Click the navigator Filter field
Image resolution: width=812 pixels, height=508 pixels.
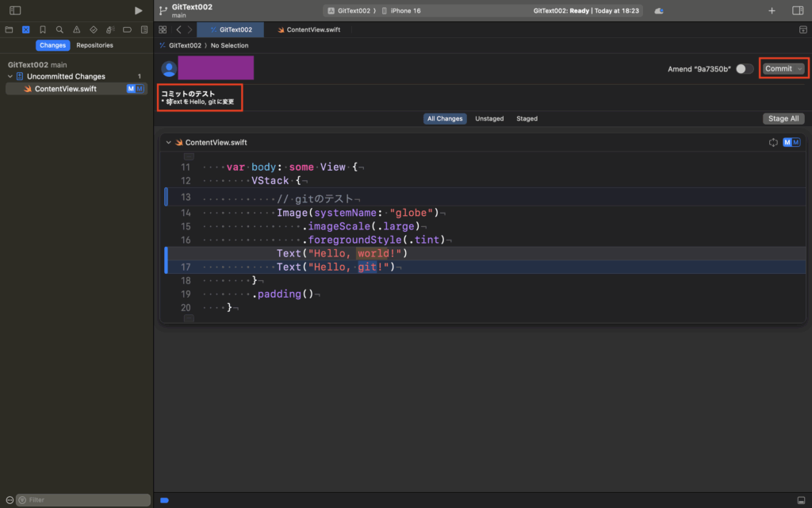pyautogui.click(x=83, y=500)
